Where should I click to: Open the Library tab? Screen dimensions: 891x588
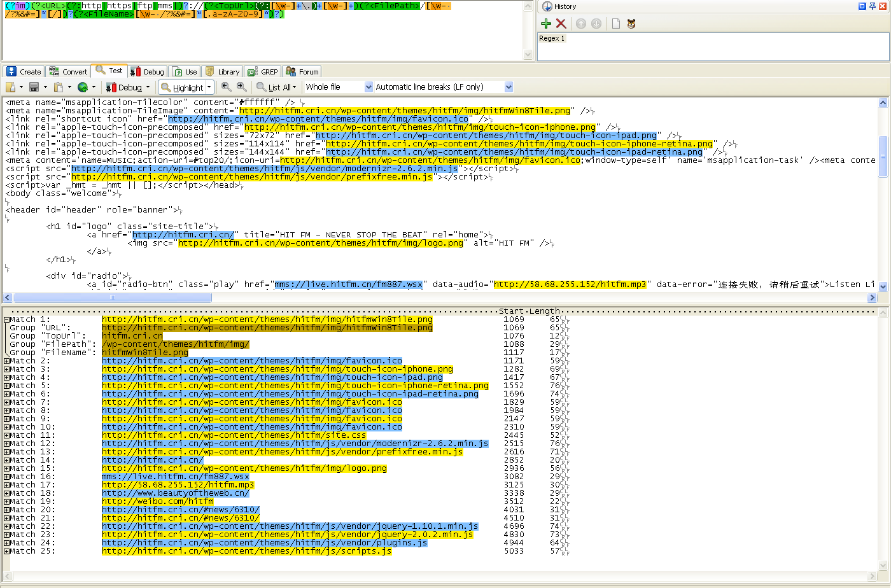tap(222, 71)
